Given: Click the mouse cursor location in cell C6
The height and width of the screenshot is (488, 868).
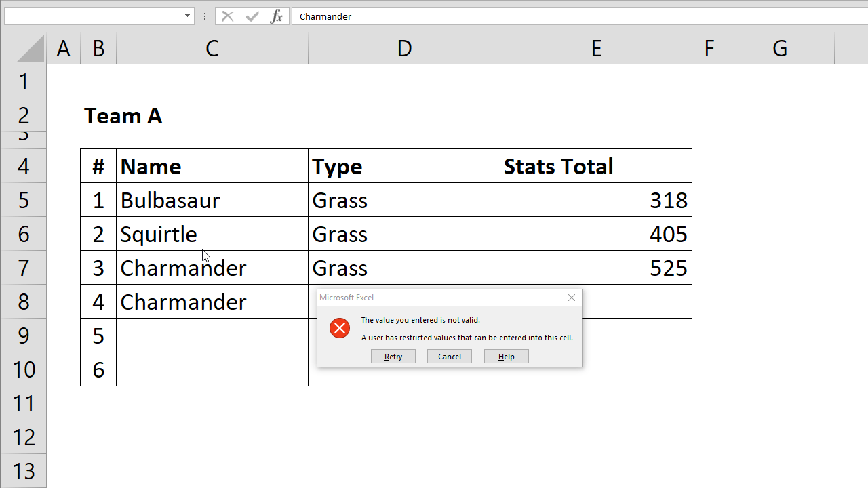Looking at the screenshot, I should click(205, 255).
